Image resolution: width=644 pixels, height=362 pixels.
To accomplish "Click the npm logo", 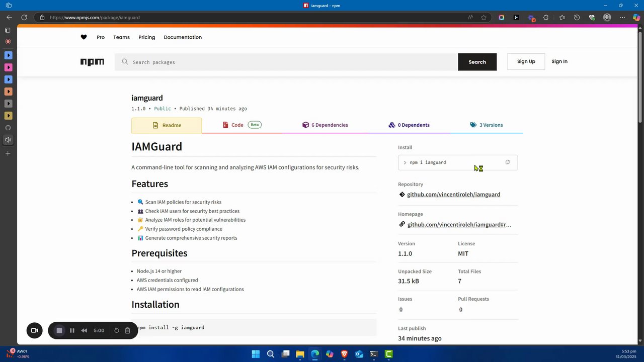I will tap(92, 62).
